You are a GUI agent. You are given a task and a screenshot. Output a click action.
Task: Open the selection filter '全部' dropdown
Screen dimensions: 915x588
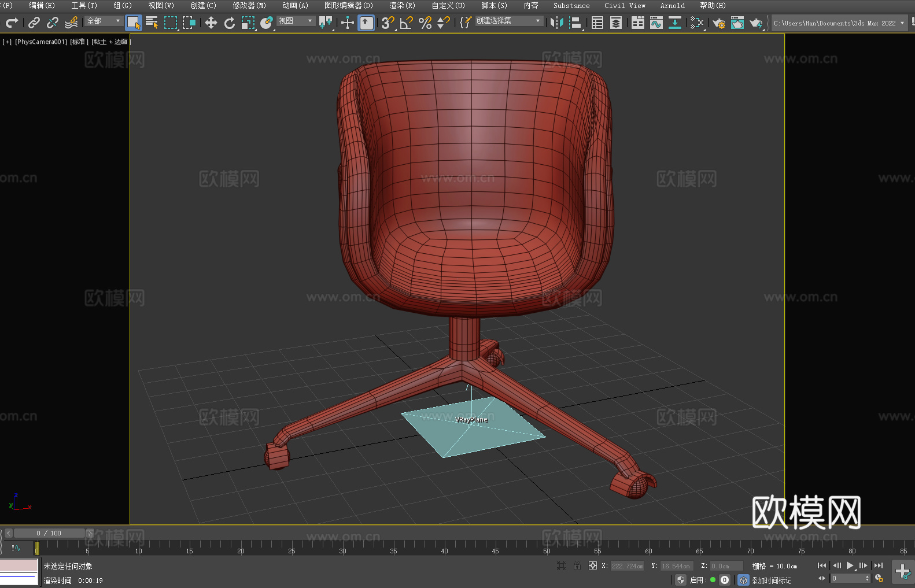click(104, 21)
